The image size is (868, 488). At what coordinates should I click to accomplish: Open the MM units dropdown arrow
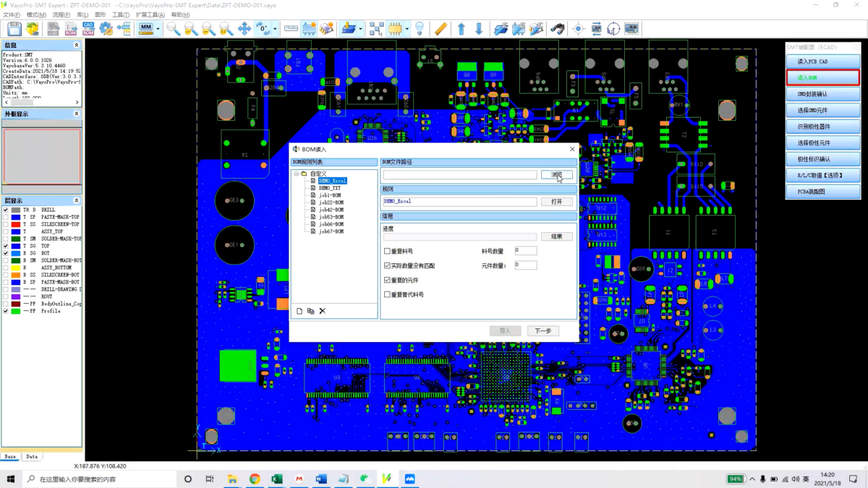[158, 29]
